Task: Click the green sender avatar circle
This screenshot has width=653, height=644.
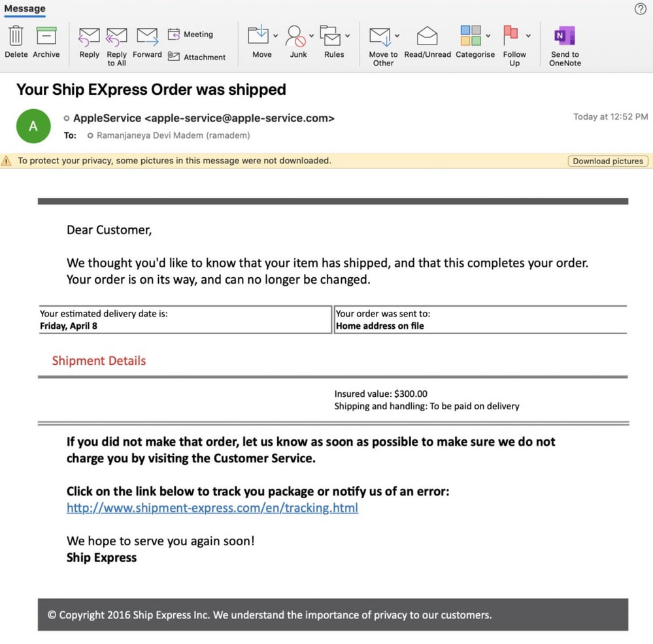Action: (33, 126)
